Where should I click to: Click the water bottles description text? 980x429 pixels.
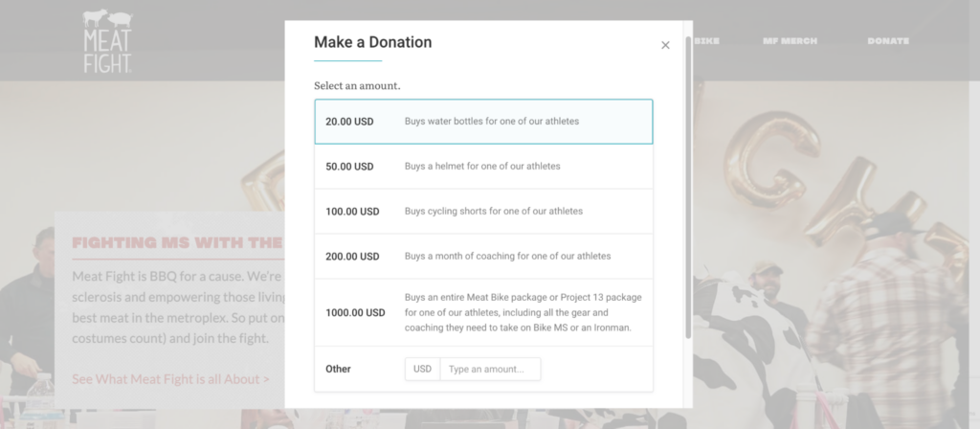pyautogui.click(x=492, y=122)
